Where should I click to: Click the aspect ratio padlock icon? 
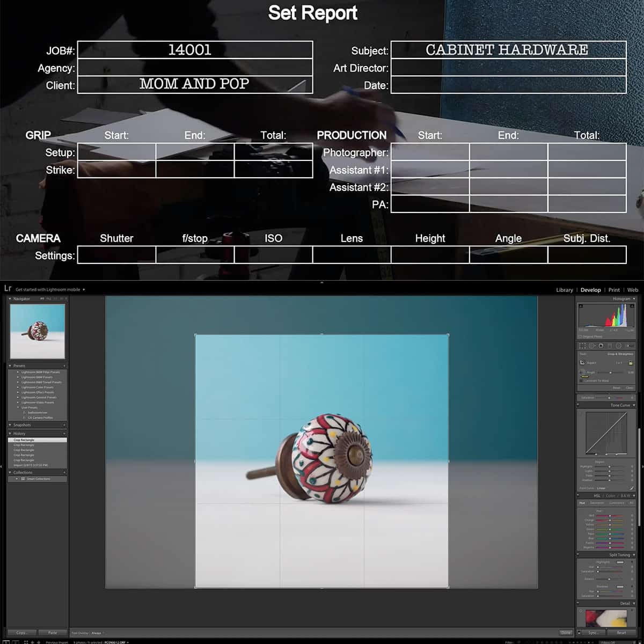click(631, 363)
